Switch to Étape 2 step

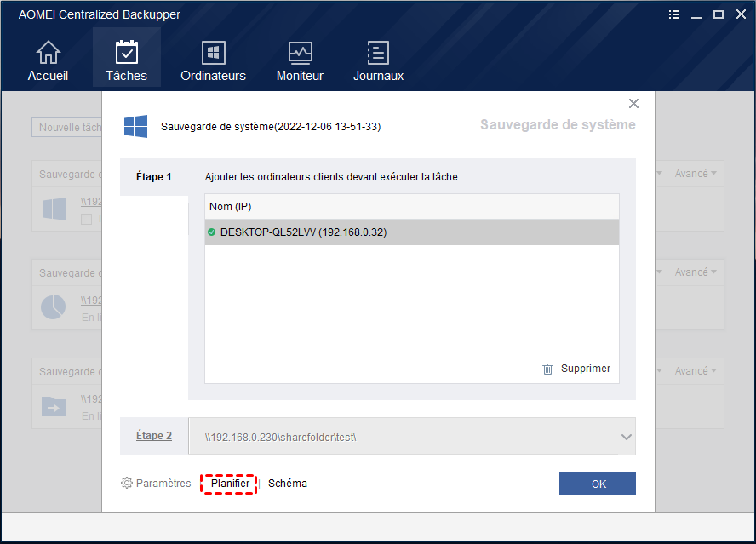[154, 436]
